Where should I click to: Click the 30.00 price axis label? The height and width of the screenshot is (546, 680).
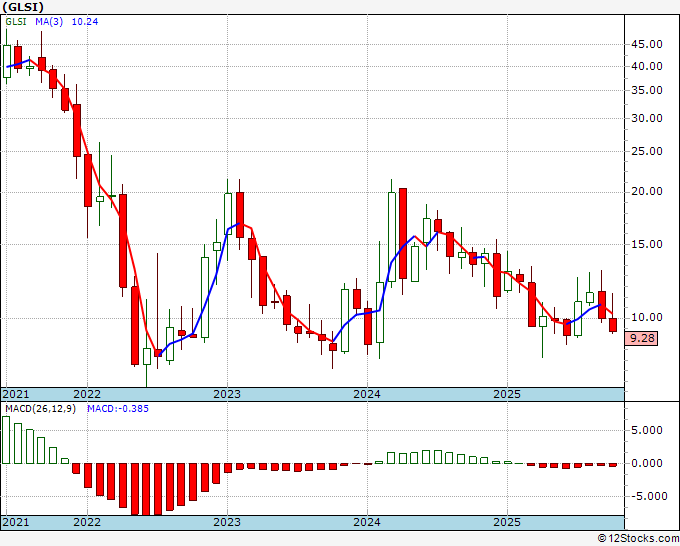click(x=647, y=118)
